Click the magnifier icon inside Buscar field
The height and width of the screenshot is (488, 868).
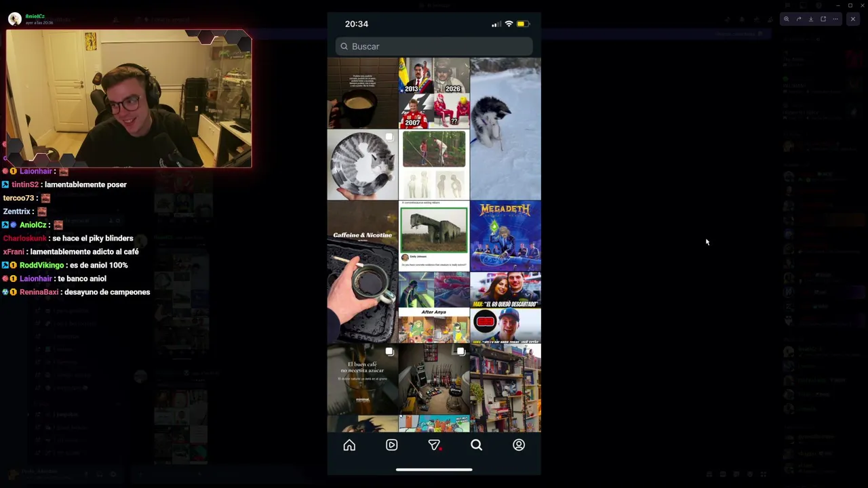click(x=344, y=46)
